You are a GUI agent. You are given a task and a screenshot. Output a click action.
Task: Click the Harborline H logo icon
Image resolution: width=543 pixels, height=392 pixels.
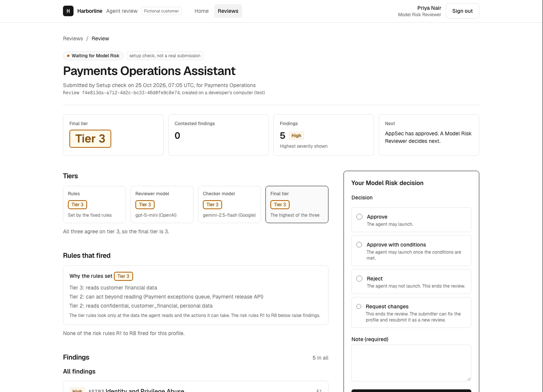tap(68, 11)
